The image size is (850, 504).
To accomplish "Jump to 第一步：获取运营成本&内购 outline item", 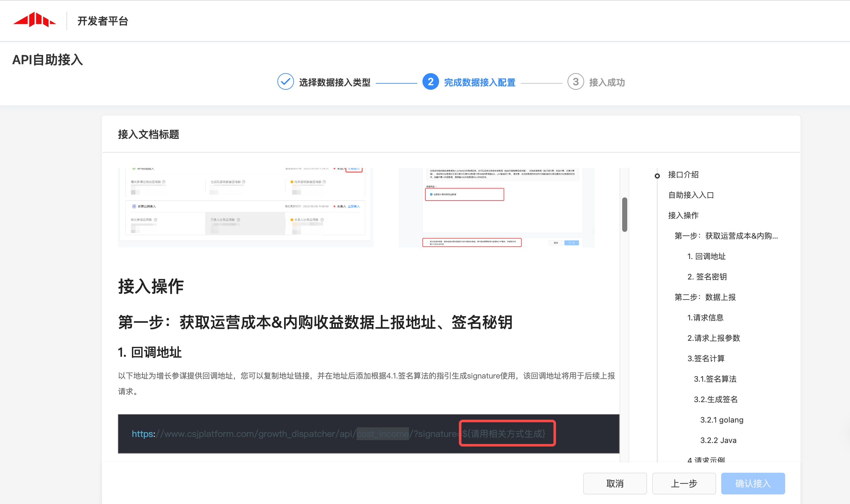I will click(726, 236).
